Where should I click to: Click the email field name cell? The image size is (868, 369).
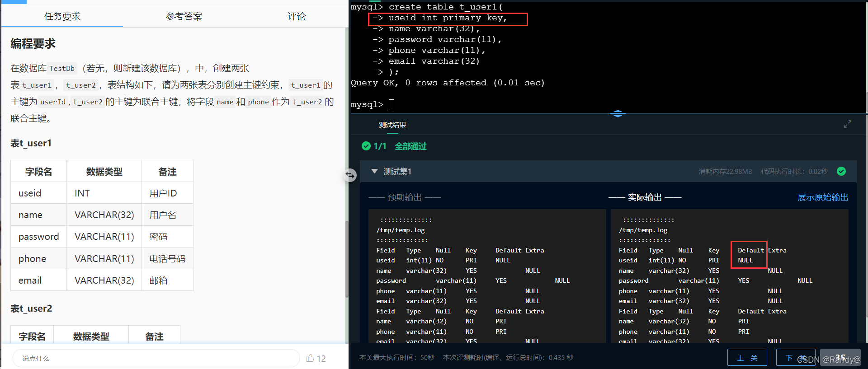pos(39,280)
